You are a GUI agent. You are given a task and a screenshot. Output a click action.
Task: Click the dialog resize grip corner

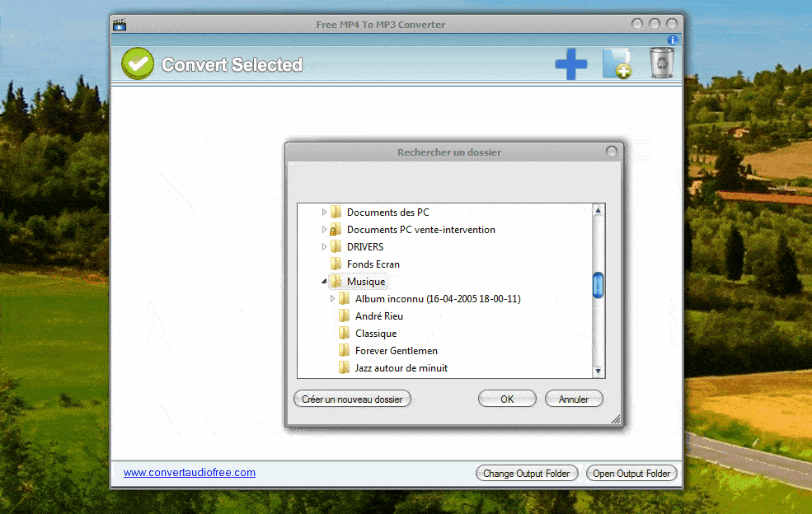616,419
